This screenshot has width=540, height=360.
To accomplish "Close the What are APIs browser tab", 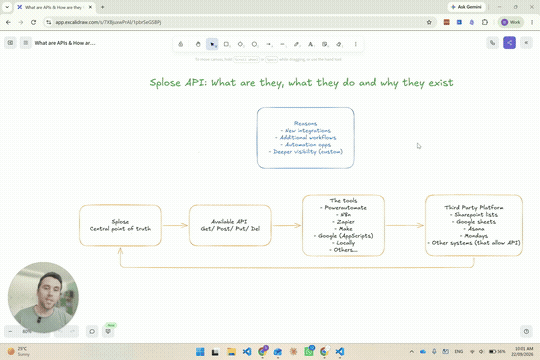I will (90, 7).
